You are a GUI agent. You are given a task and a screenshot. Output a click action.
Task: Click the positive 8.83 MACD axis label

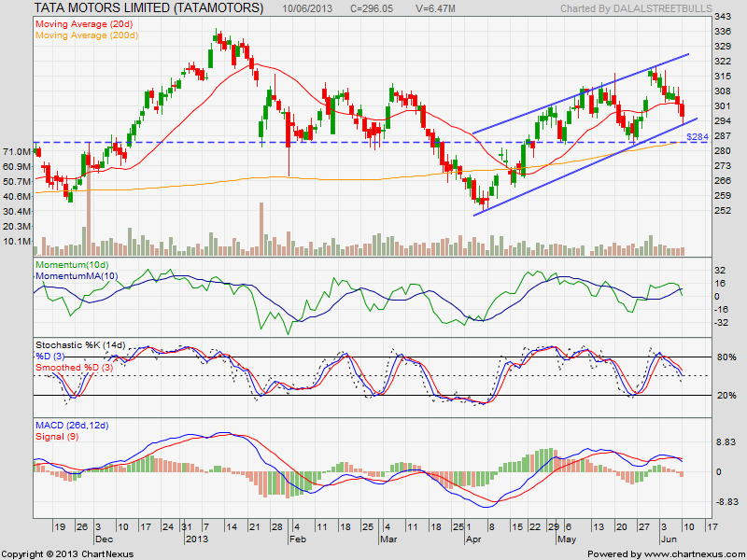coord(726,442)
